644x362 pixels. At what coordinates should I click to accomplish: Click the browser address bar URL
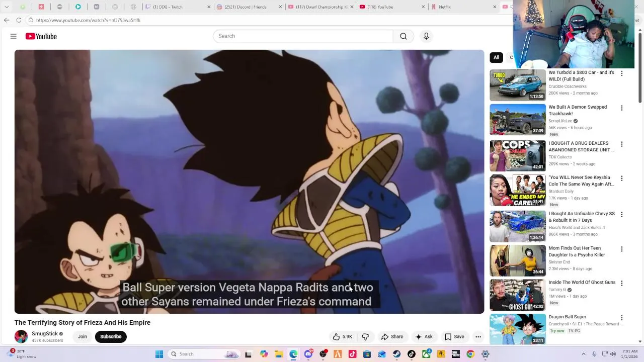click(88, 20)
